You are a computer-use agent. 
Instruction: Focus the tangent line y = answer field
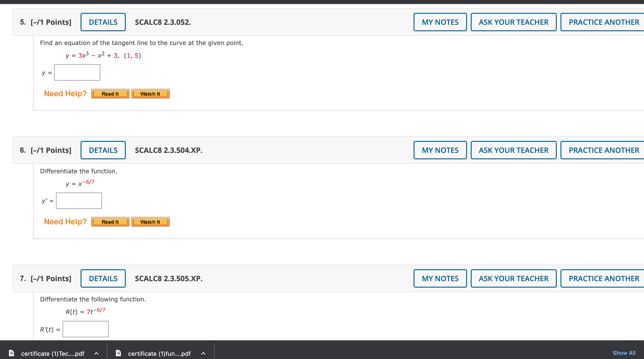click(77, 73)
